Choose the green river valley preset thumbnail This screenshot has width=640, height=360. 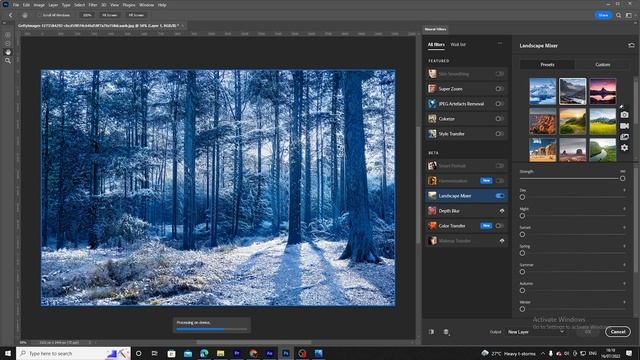click(x=602, y=150)
